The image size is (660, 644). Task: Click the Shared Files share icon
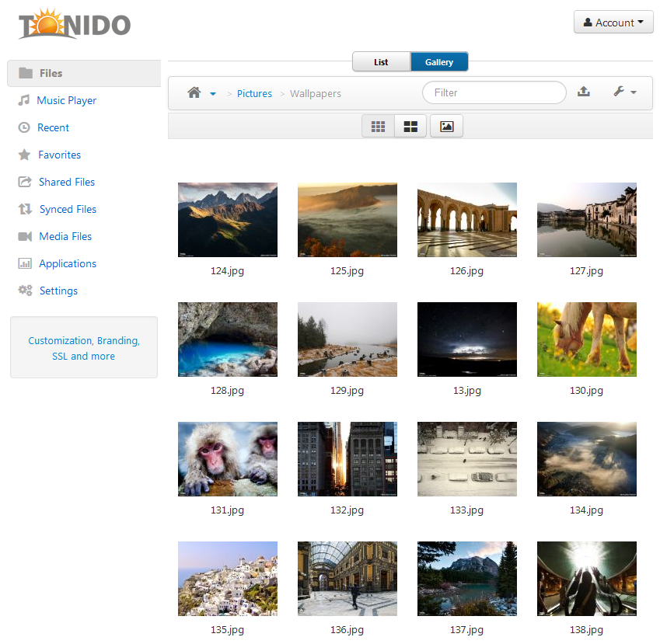point(25,182)
